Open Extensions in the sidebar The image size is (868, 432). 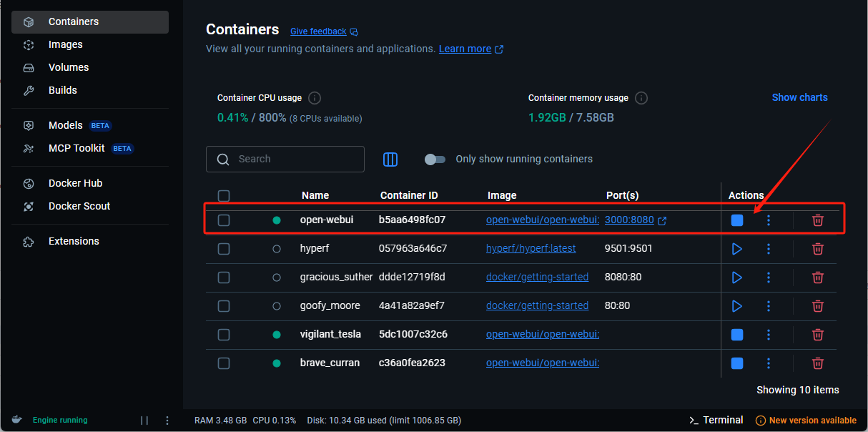click(90, 242)
